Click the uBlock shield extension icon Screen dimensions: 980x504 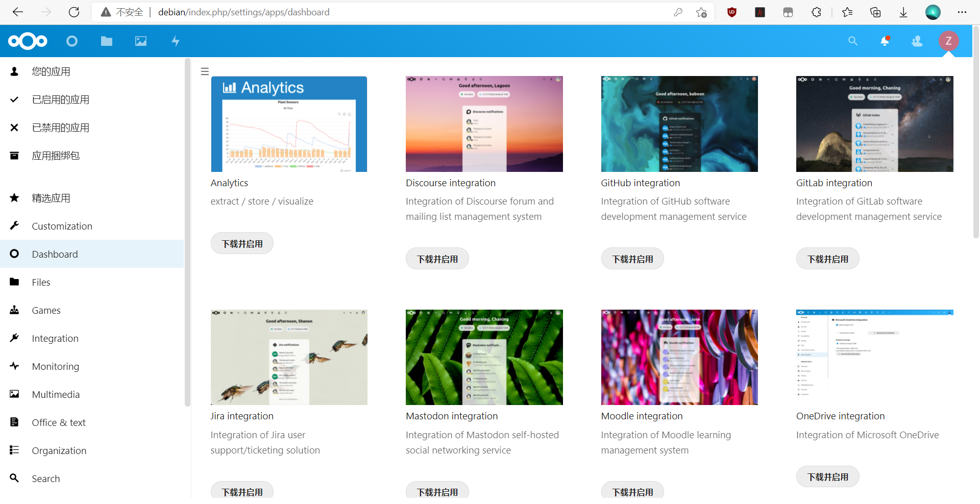point(732,12)
